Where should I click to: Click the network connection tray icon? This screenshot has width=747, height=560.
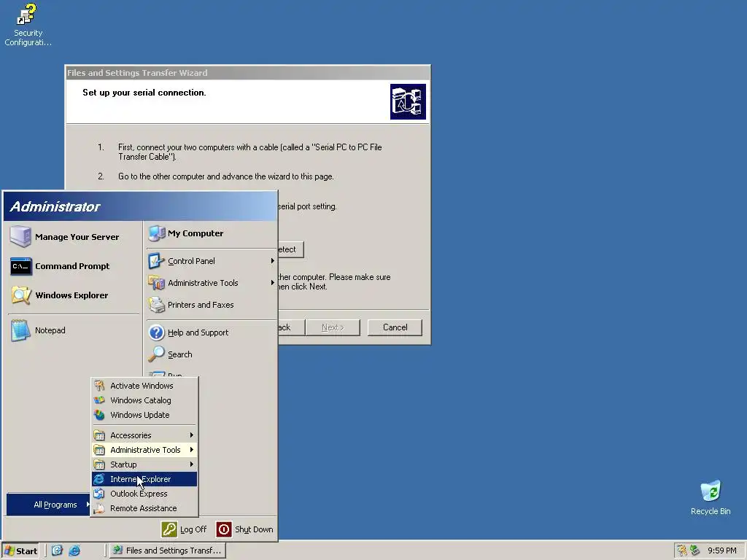(x=694, y=551)
